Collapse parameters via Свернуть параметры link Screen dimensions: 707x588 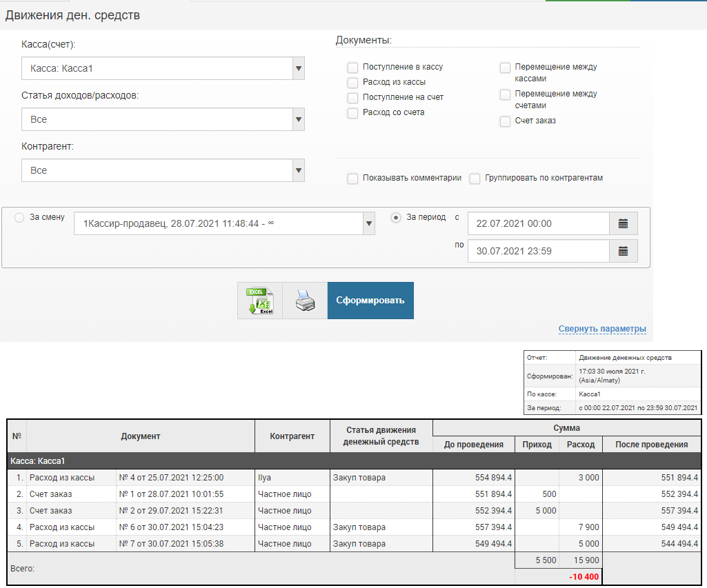tap(602, 329)
